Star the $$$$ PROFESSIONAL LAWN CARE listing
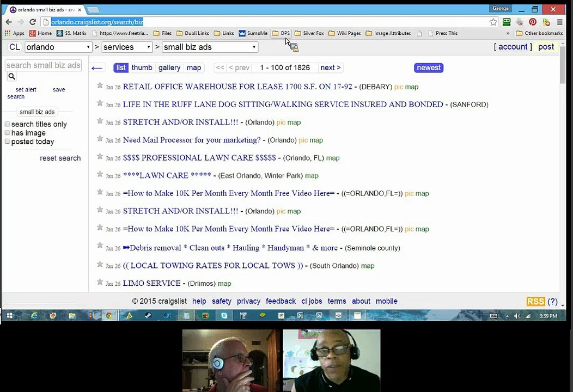573x392 pixels. click(100, 156)
